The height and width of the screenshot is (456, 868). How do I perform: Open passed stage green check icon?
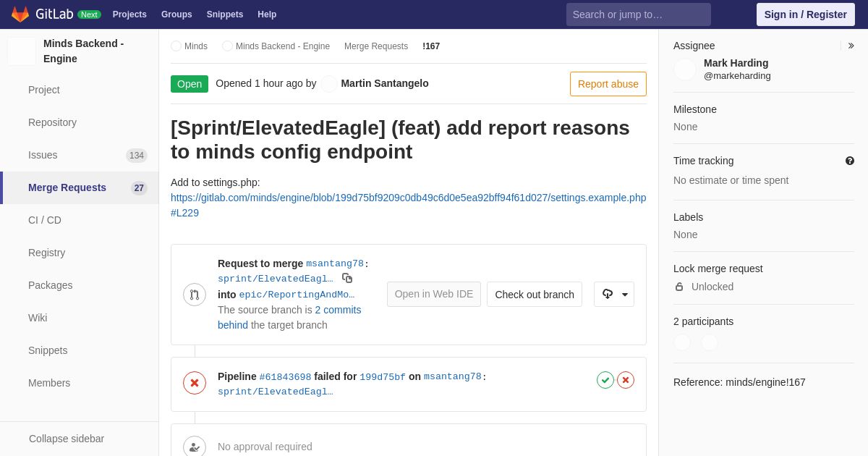click(605, 380)
